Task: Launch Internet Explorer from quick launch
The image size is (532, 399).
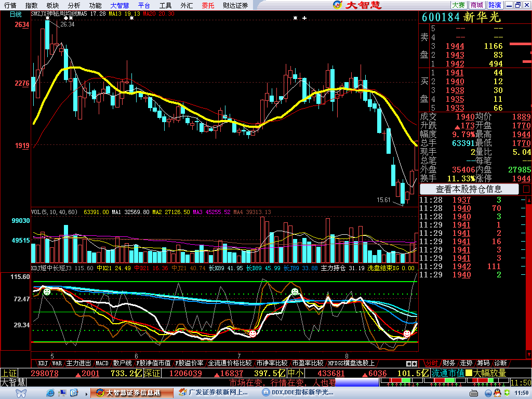Action: tap(50, 393)
